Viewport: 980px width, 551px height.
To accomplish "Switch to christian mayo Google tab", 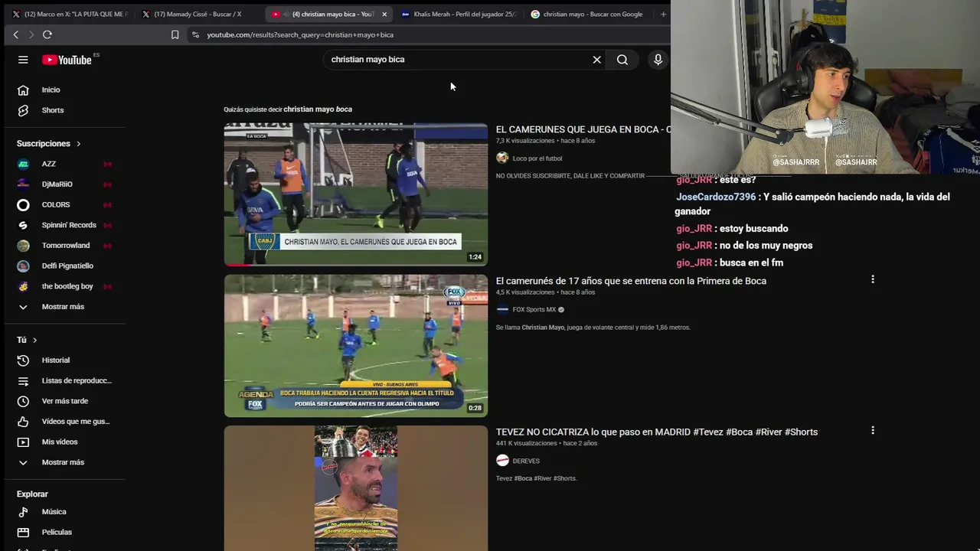I will coord(588,14).
